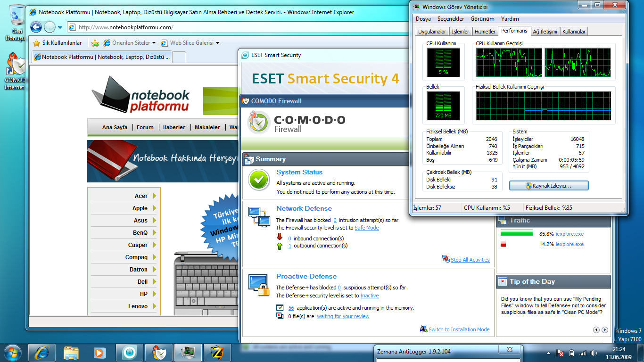The image size is (644, 362).
Task: Expand the Asus brand arrow
Action: pyautogui.click(x=154, y=221)
